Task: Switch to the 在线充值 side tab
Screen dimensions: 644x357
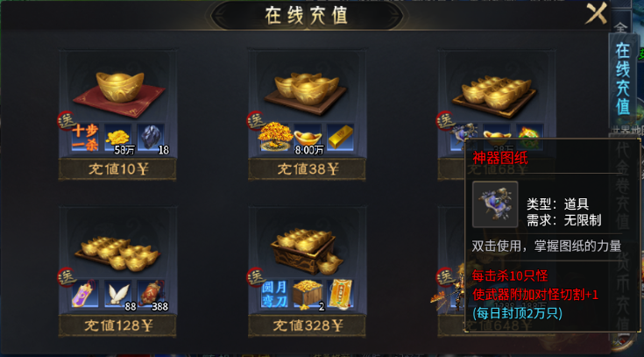Action: pos(623,79)
